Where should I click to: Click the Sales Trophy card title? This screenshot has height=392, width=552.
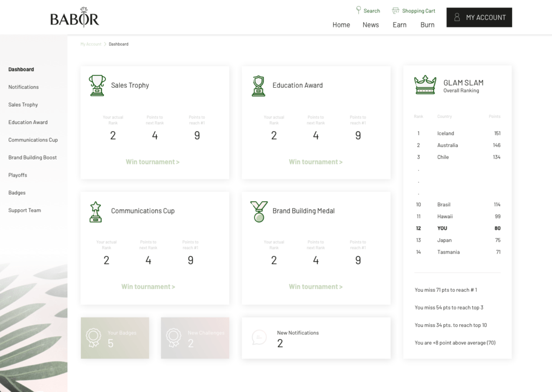[130, 86]
